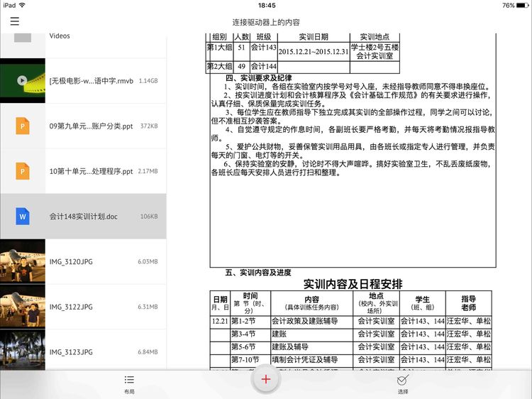Open the hamburger menu

15,22
